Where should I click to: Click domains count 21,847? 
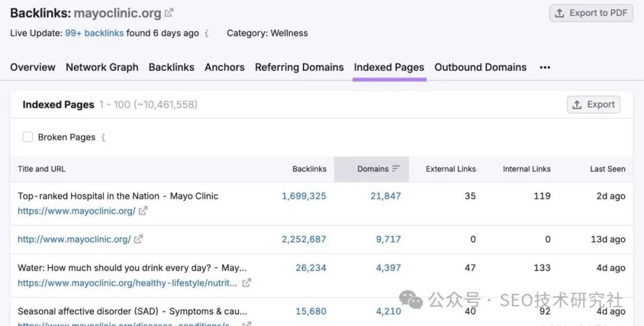pos(386,196)
